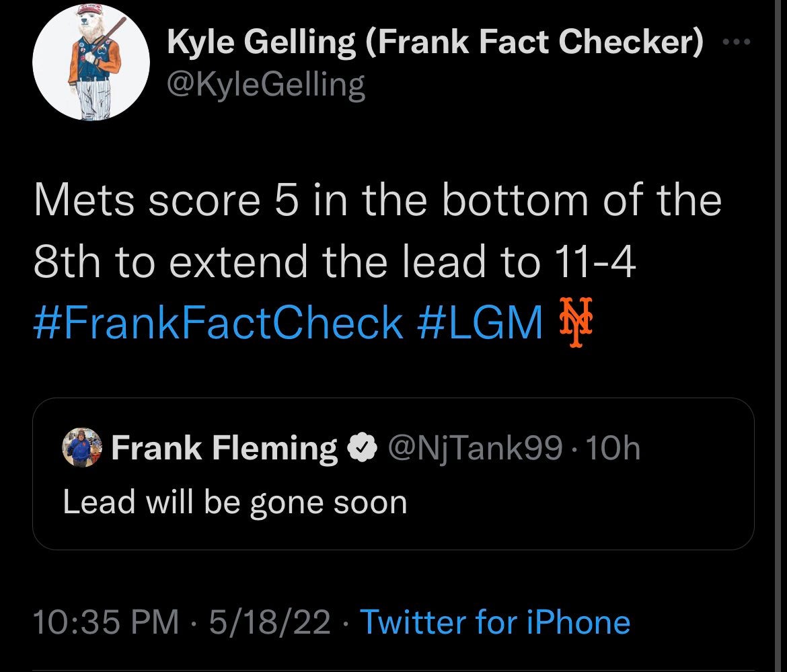Image resolution: width=787 pixels, height=672 pixels.
Task: Click the 5/18/22 tweet date
Action: tap(269, 622)
